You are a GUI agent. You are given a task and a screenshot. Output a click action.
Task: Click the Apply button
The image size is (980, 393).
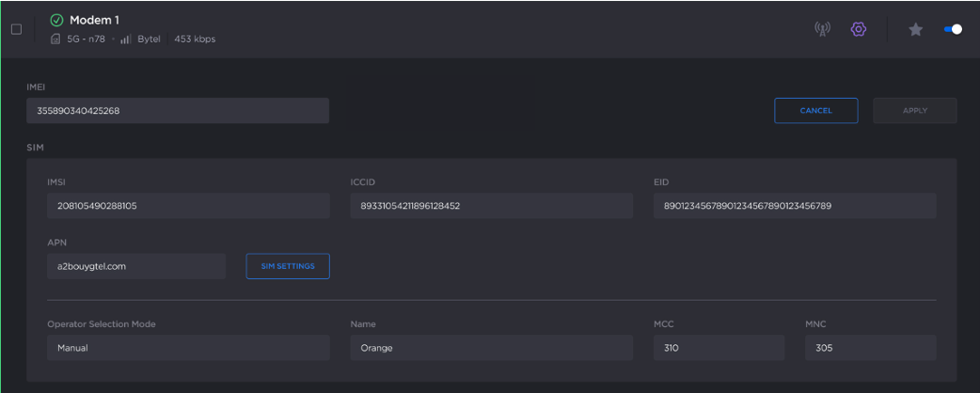click(914, 111)
